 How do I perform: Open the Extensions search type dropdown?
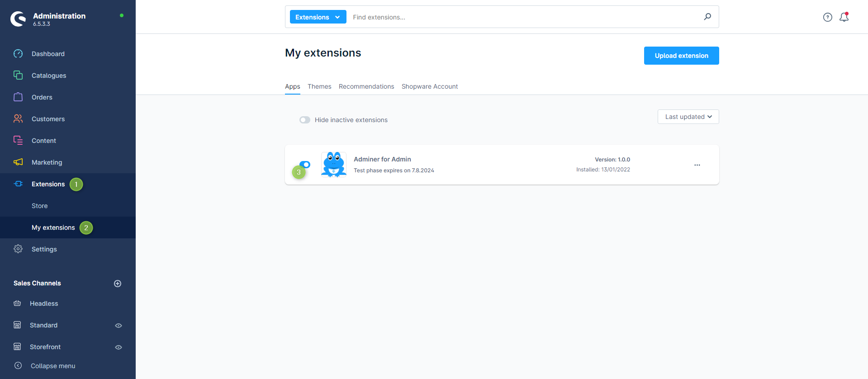pyautogui.click(x=318, y=17)
